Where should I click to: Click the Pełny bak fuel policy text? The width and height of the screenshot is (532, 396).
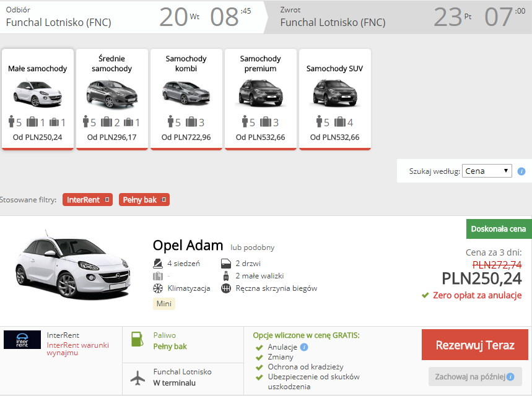coord(170,346)
